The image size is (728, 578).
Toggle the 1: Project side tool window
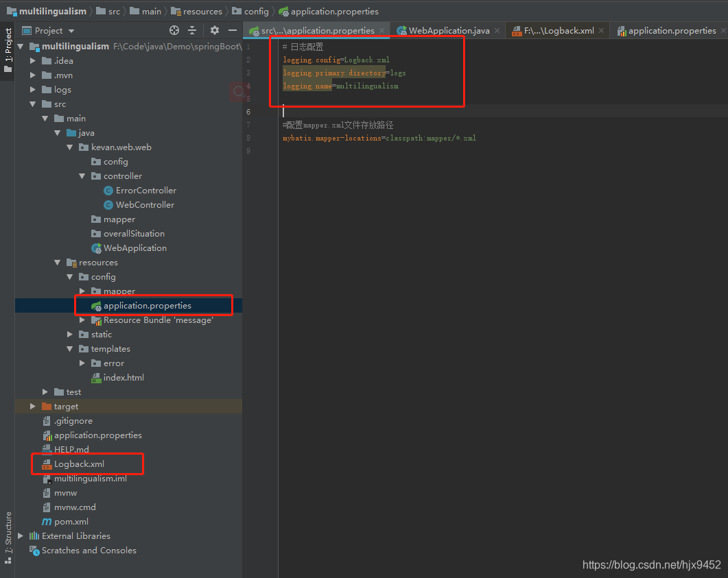point(8,49)
